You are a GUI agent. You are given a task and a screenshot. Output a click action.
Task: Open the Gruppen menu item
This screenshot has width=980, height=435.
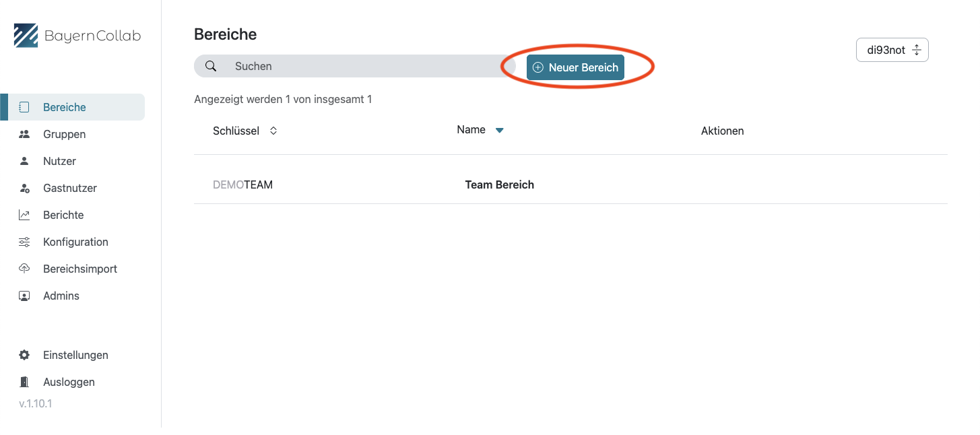64,134
